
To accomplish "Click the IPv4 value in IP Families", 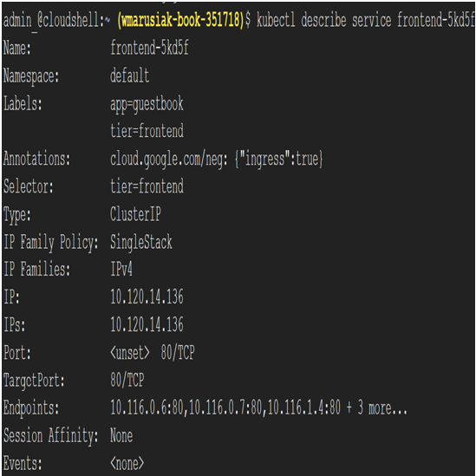I will click(x=121, y=270).
